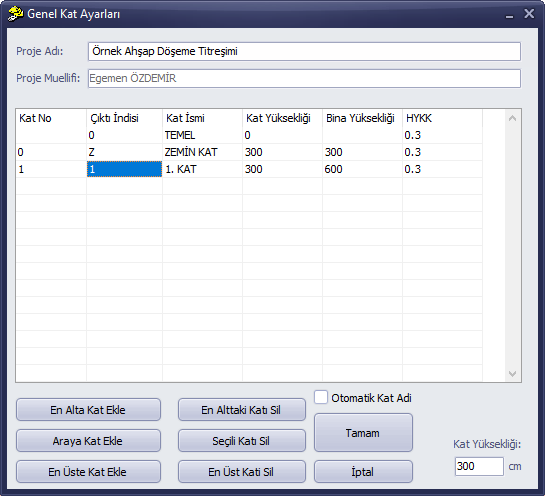This screenshot has height=496, width=545.
Task: Select the 1. KAT name cell
Action: pyautogui.click(x=202, y=169)
